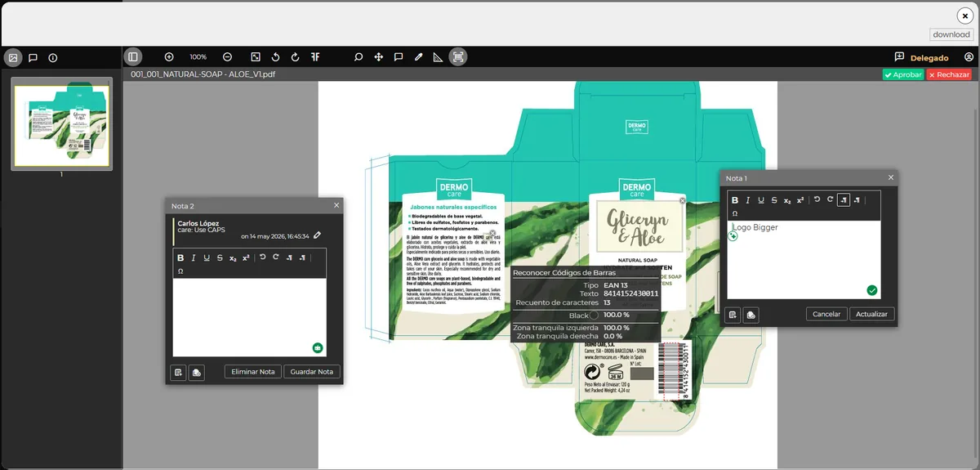980x470 pixels.
Task: Click the add annotation icon beside Delegado
Action: click(x=899, y=57)
